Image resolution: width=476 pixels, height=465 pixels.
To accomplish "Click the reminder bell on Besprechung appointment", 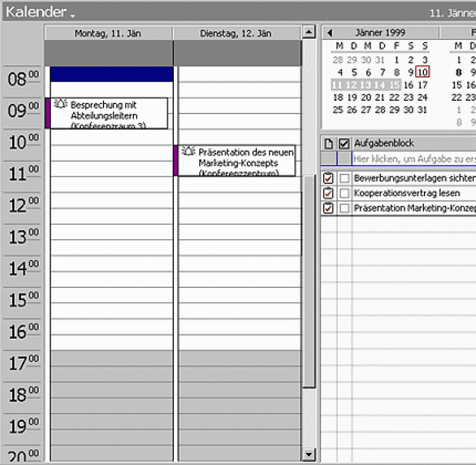I will coord(61,105).
